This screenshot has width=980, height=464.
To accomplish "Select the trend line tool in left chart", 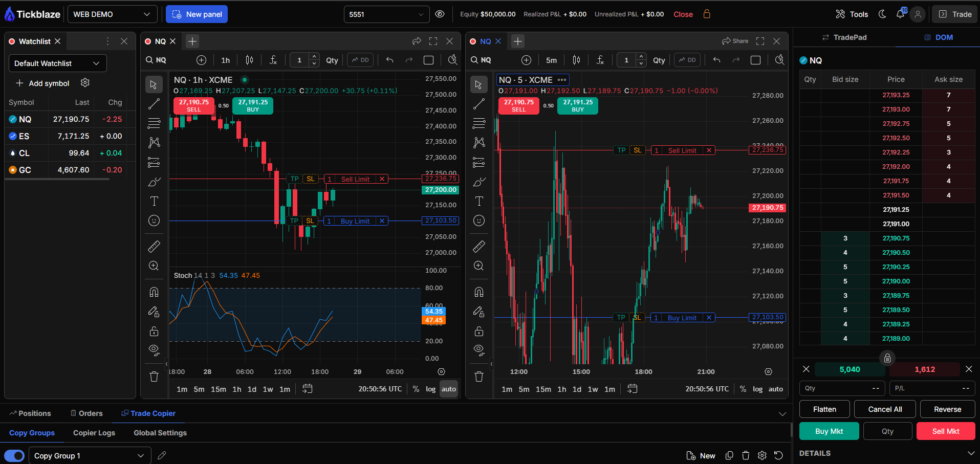I will [154, 104].
